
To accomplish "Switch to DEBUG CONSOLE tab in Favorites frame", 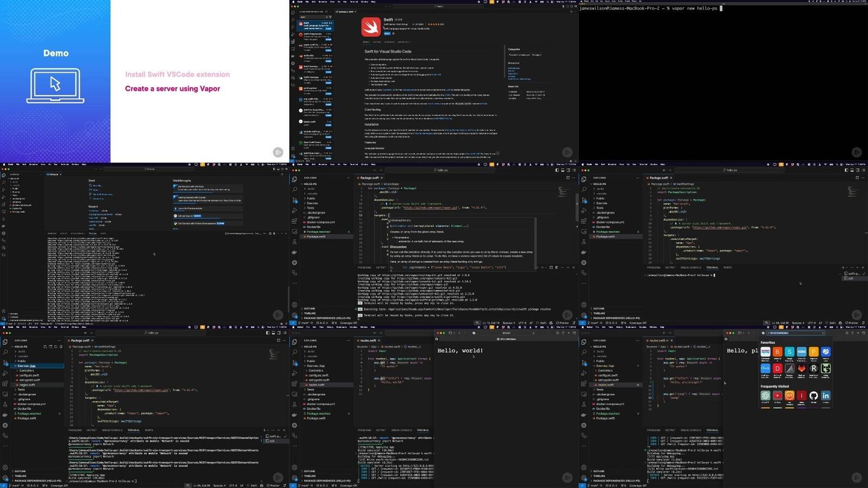I will [691, 430].
